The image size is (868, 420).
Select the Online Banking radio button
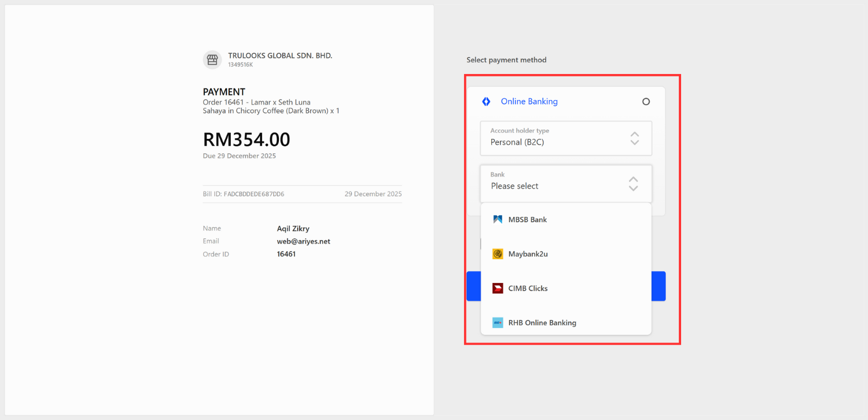[x=646, y=102]
